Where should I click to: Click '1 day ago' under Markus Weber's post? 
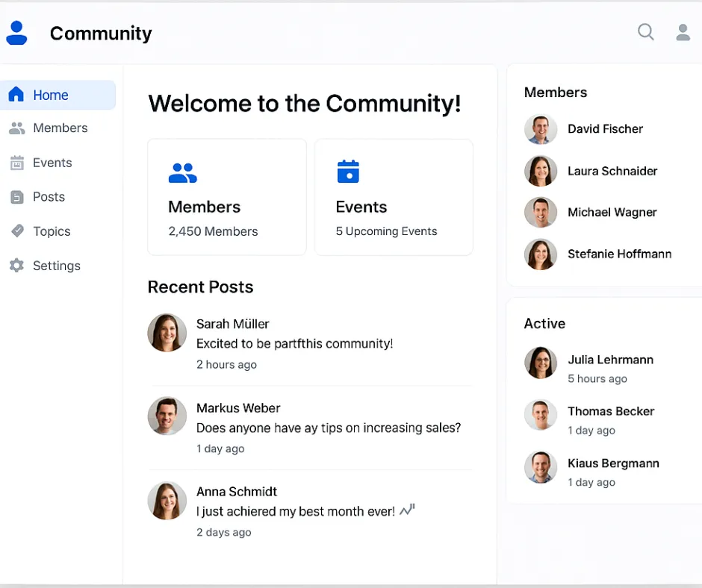coord(220,448)
